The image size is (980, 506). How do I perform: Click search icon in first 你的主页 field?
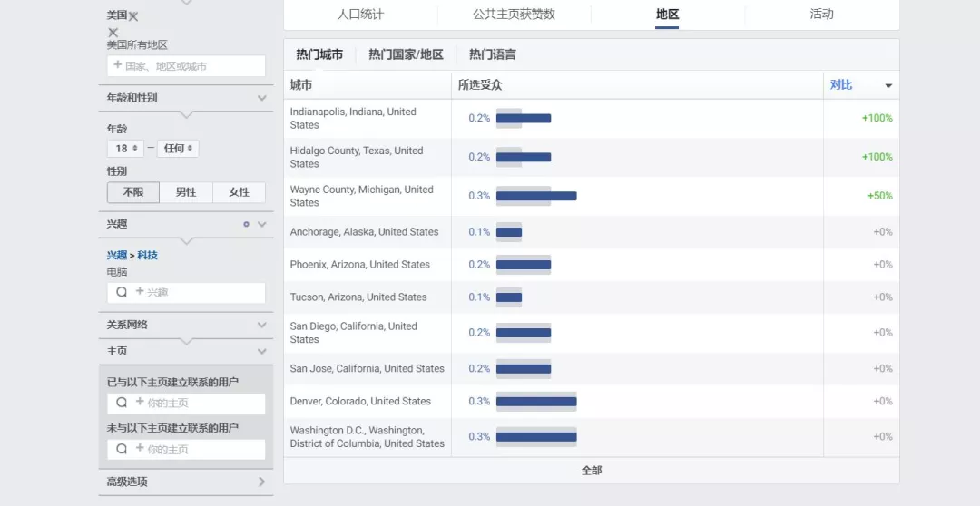(x=122, y=403)
